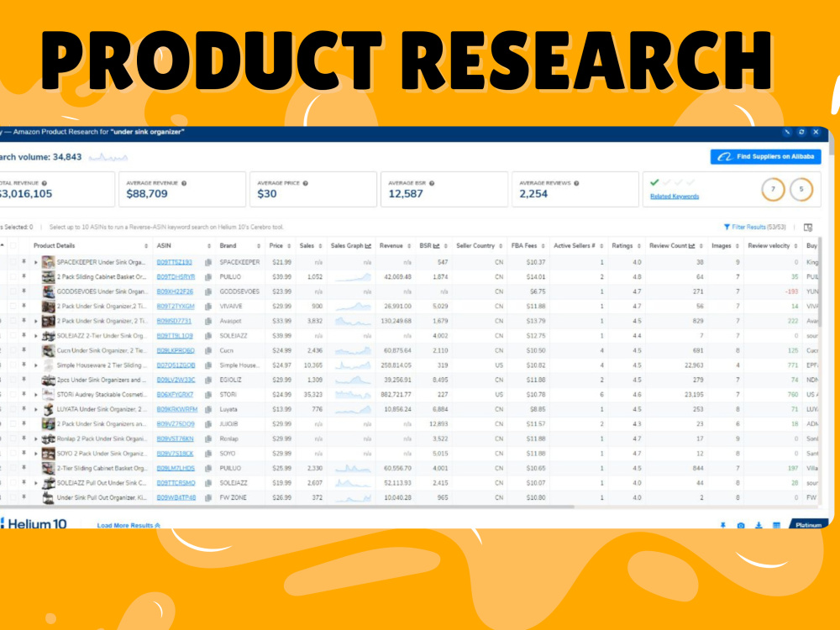Image resolution: width=840 pixels, height=630 pixels.
Task: Check the Simple Houseware row checkbox
Action: pyautogui.click(x=13, y=365)
